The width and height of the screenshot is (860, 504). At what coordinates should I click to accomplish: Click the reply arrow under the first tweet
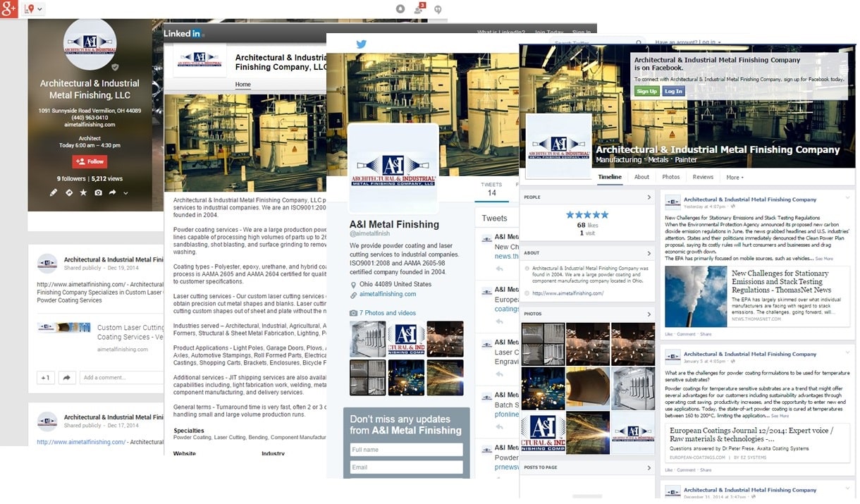[x=499, y=269]
